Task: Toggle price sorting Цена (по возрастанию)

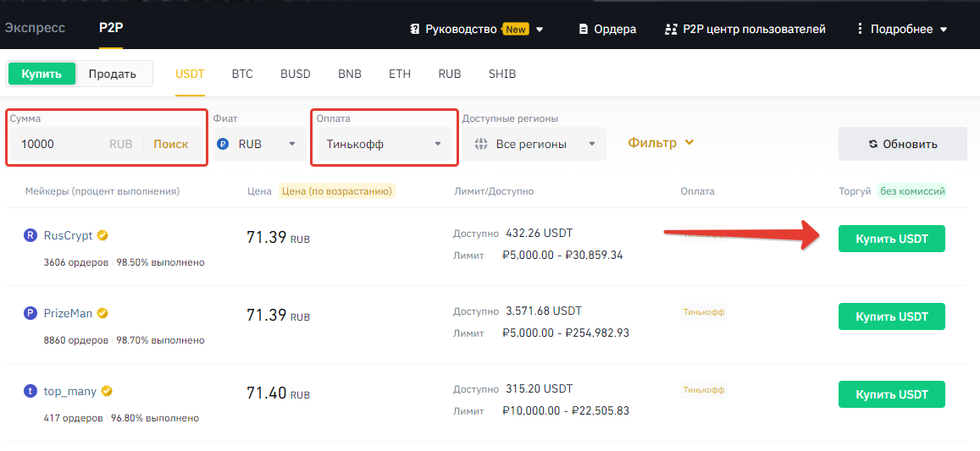Action: [x=337, y=191]
